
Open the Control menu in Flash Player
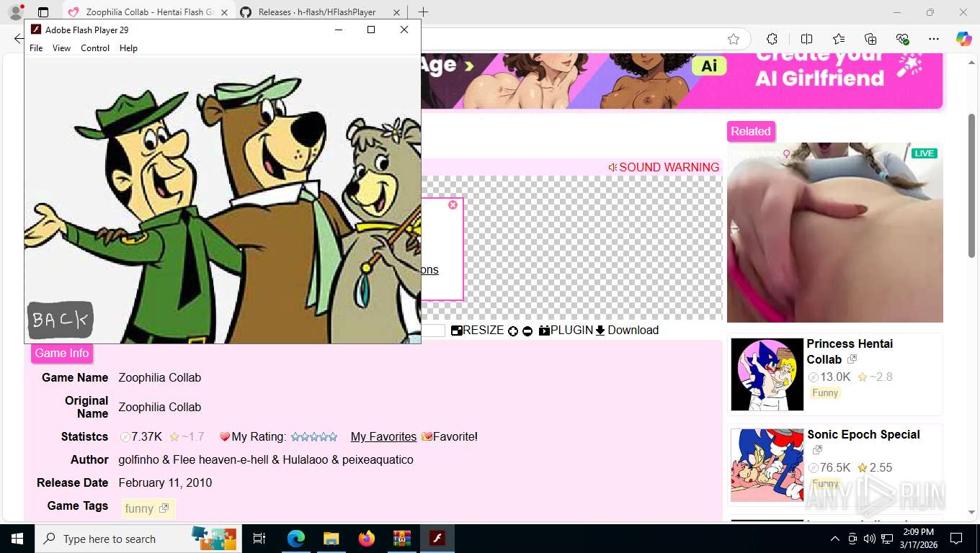tap(95, 48)
